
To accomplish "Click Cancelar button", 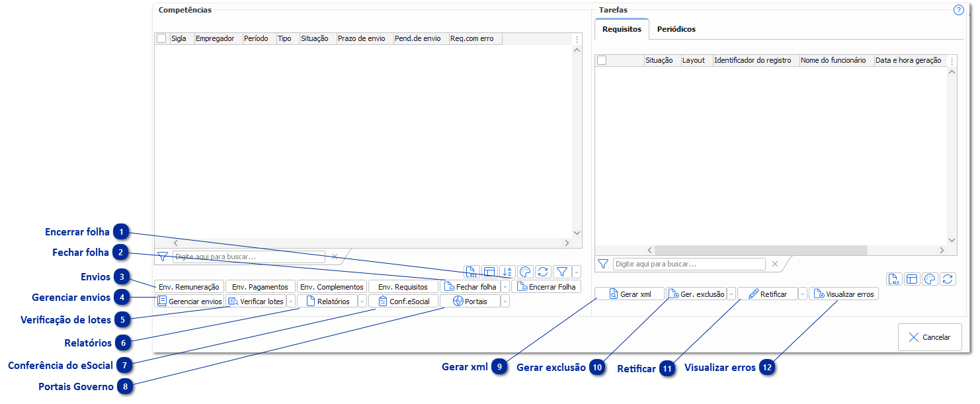I will pos(929,337).
